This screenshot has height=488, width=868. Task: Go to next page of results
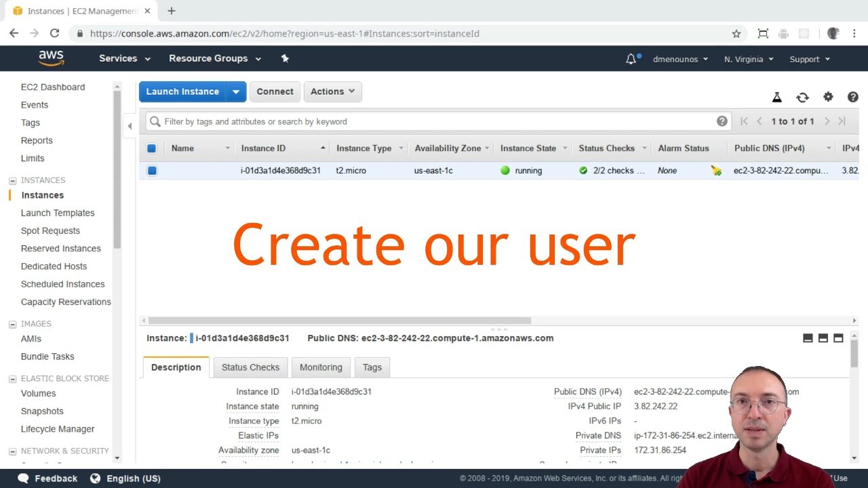point(827,121)
